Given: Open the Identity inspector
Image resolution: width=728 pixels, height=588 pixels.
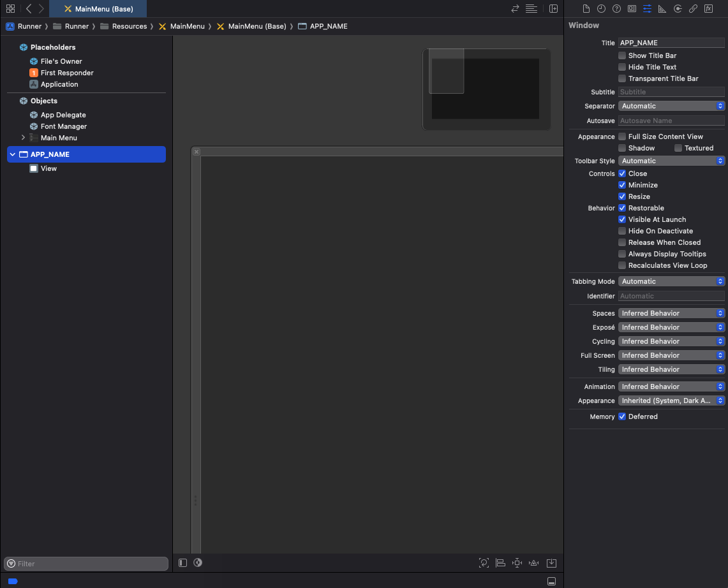Looking at the screenshot, I should [632, 9].
